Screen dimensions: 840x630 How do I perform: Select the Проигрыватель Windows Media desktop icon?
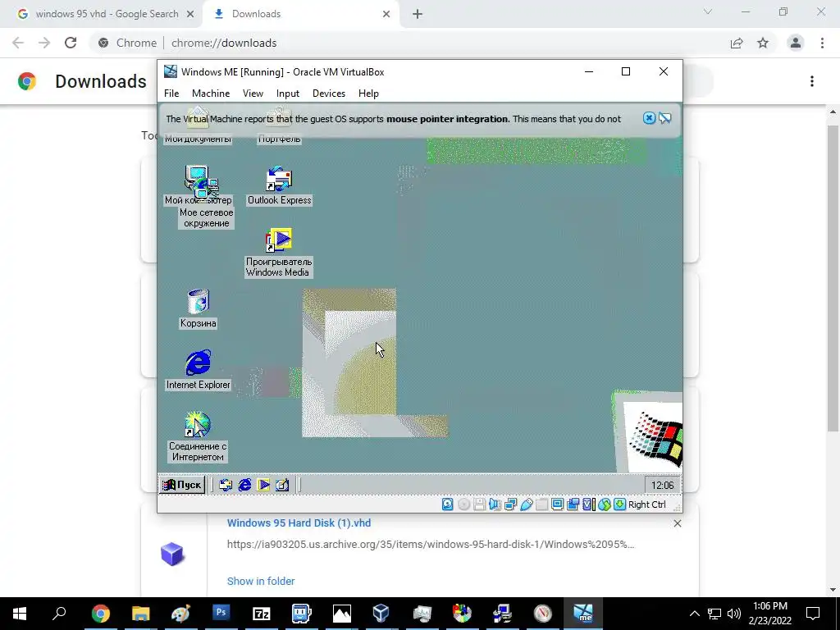(279, 253)
